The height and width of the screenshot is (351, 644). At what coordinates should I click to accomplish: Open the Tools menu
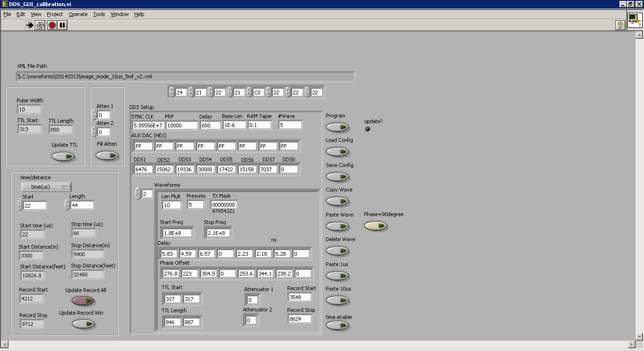point(99,14)
